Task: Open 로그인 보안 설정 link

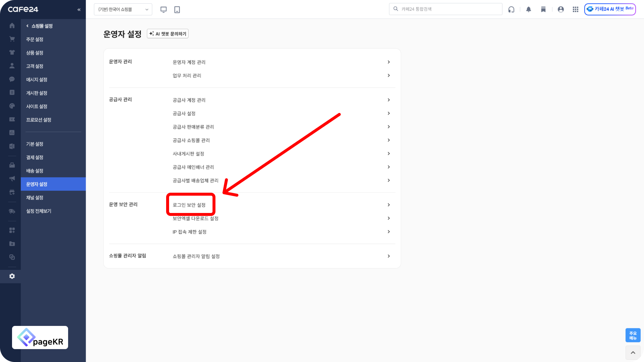Action: point(189,205)
